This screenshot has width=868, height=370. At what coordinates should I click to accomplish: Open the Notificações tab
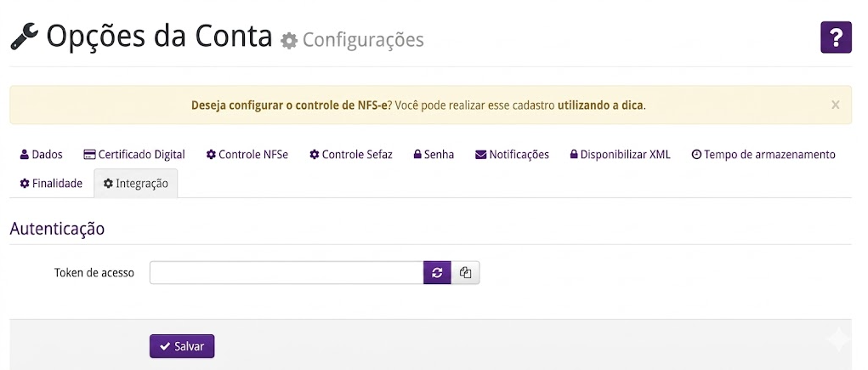pyautogui.click(x=512, y=155)
